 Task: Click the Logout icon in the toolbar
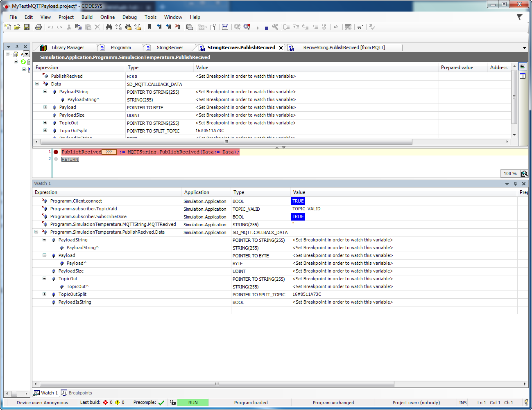pos(246,27)
